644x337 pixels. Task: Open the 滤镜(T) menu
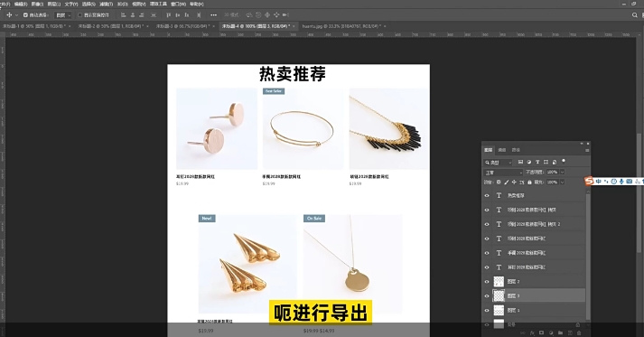pyautogui.click(x=106, y=4)
